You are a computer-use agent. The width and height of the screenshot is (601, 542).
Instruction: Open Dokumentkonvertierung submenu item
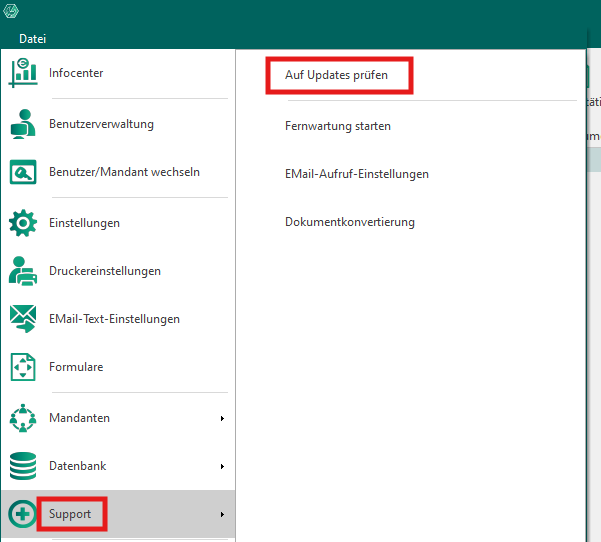(x=350, y=222)
